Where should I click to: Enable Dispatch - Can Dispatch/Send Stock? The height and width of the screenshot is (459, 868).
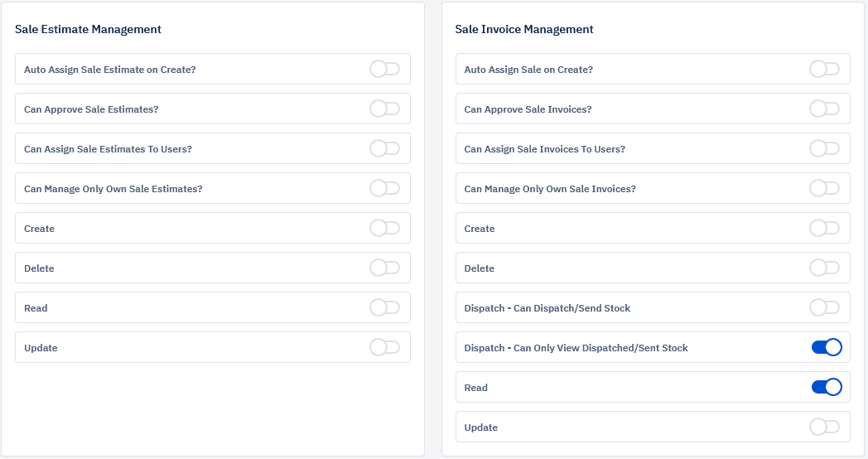point(825,308)
